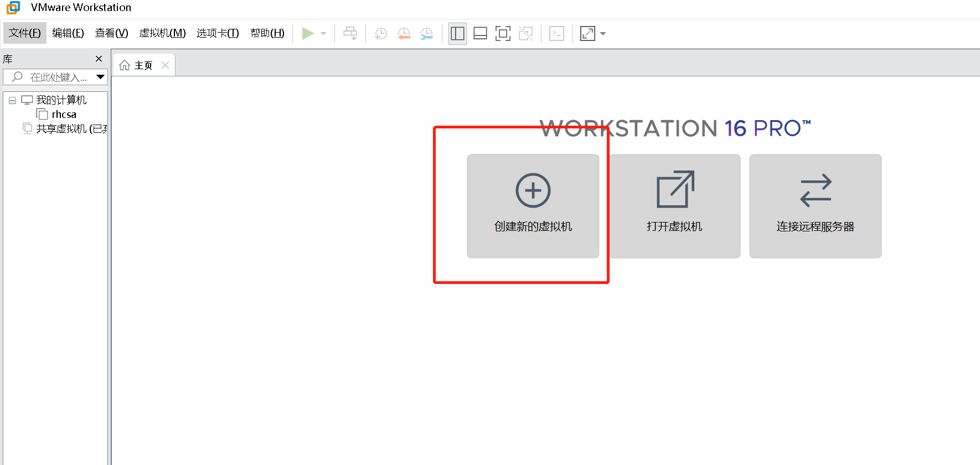Close the 主页 tab
Viewport: 980px width, 465px height.
click(165, 65)
